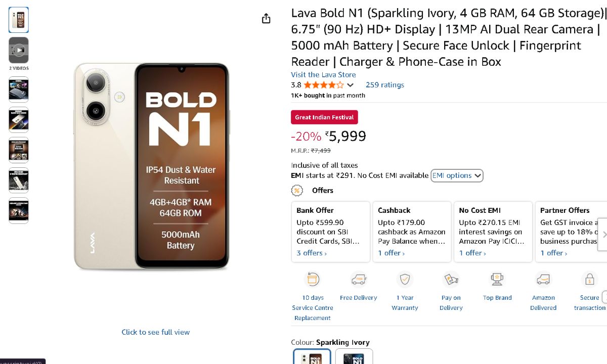Click the 10 days Service Centre Replacement icon
Screen dimensions: 607x364
point(313,279)
